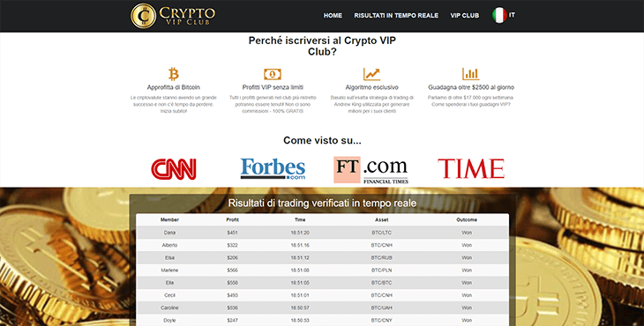The height and width of the screenshot is (326, 644).
Task: Open the HOME menu item
Action: coord(333,16)
